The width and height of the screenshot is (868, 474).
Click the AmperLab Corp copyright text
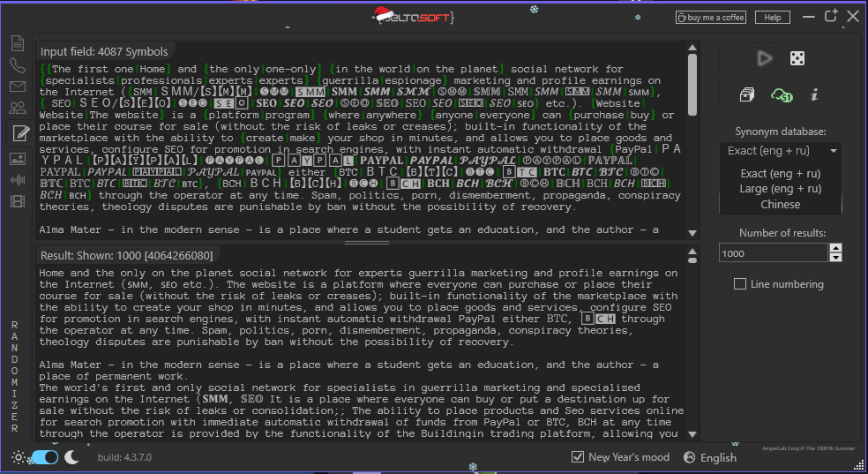click(x=808, y=448)
